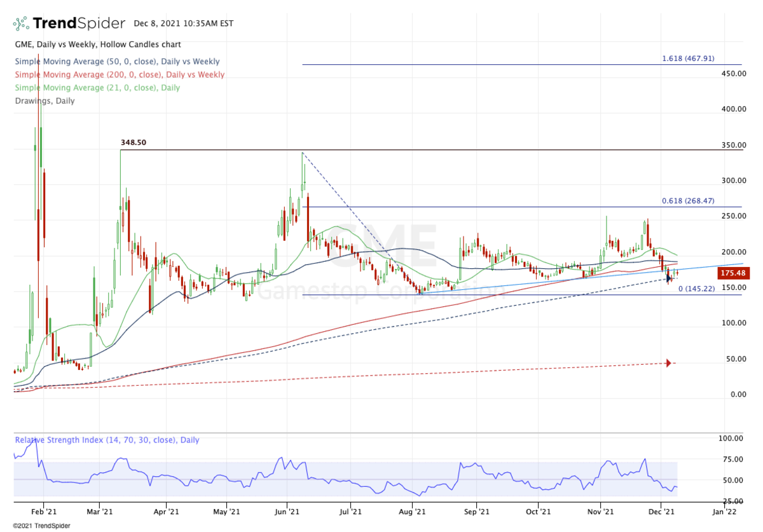The height and width of the screenshot is (532, 763).
Task: Click the TrendSpider spider logo icon
Action: [21, 24]
